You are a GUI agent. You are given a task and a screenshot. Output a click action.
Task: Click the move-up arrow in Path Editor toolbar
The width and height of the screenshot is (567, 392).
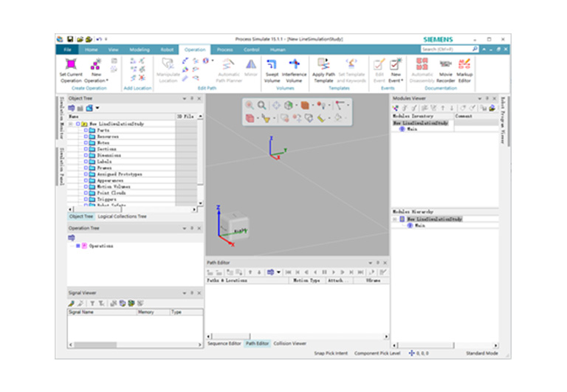tap(250, 272)
